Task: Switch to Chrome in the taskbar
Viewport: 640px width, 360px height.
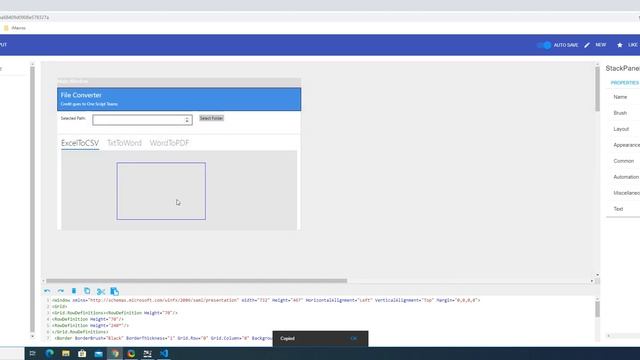Action: 115,353
